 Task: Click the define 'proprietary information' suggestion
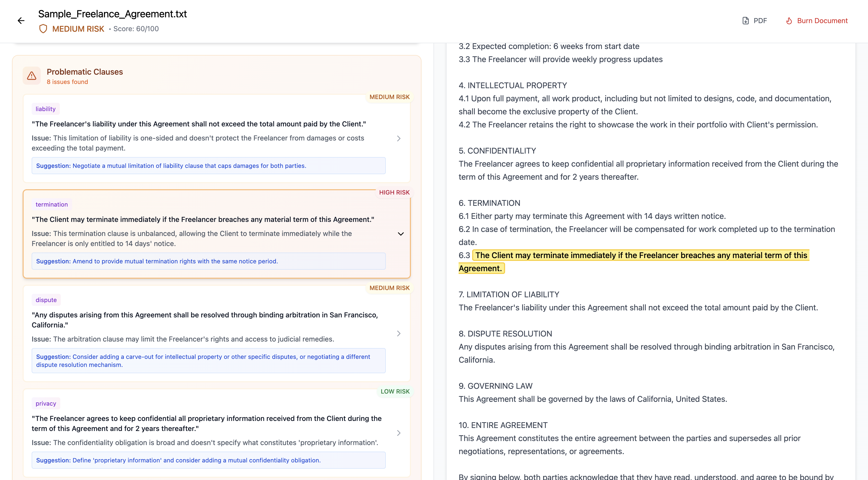coord(208,460)
